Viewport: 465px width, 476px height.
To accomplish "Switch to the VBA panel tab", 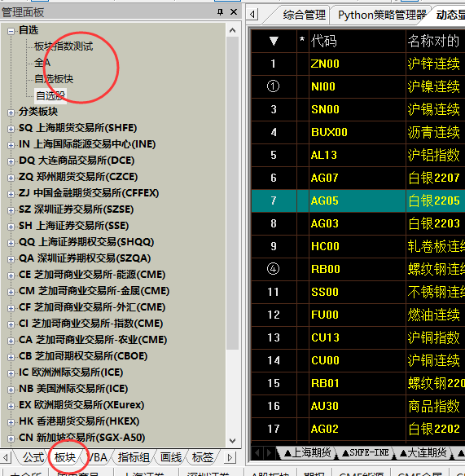I will 98,457.
